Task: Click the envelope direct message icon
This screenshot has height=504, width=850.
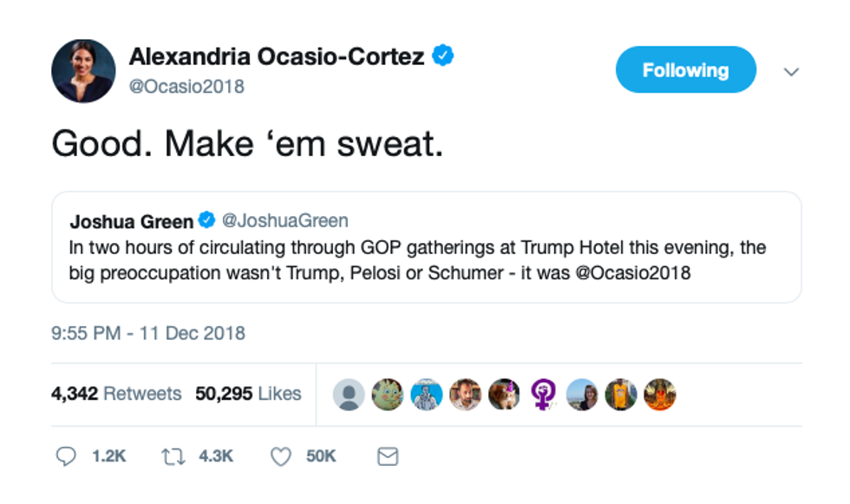Action: (x=387, y=456)
